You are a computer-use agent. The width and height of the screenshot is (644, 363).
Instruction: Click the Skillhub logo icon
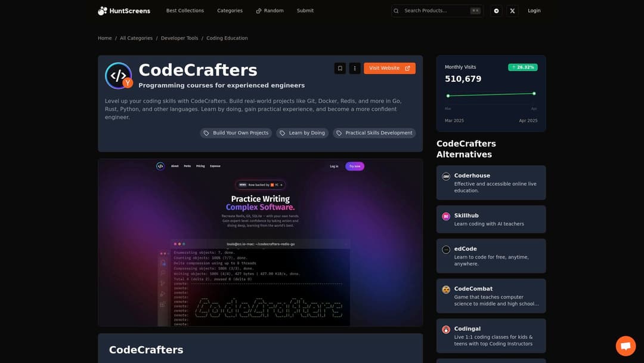[446, 216]
